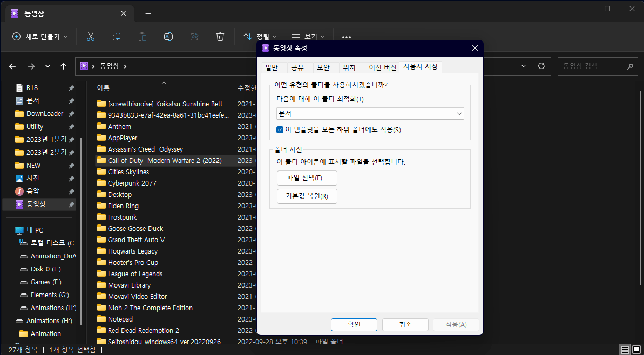The height and width of the screenshot is (355, 644).
Task: Select the Movavi Video Editor folder
Action: tap(132, 296)
